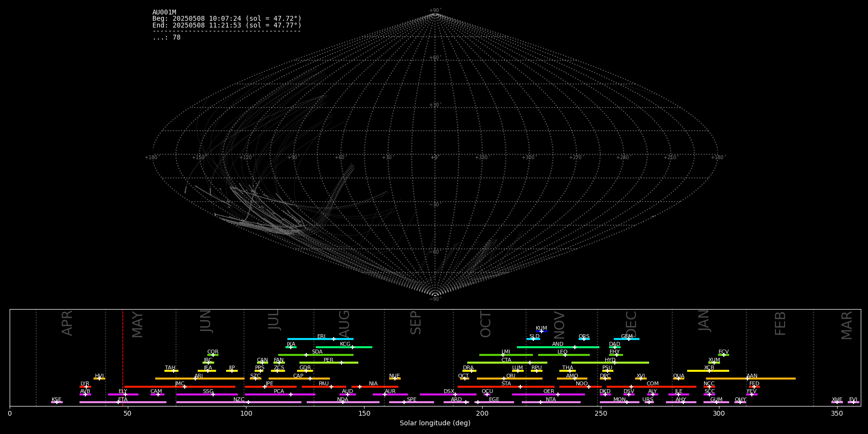Click the +120 right ascension label on sky map
868x434 pixels.
[245, 157]
